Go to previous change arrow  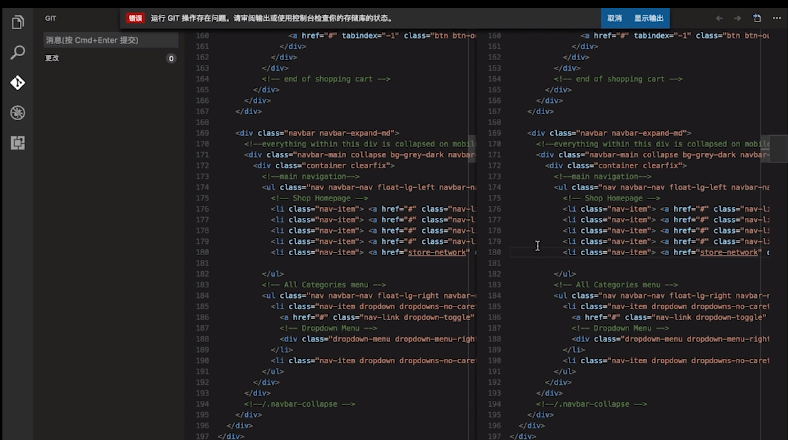(719, 18)
